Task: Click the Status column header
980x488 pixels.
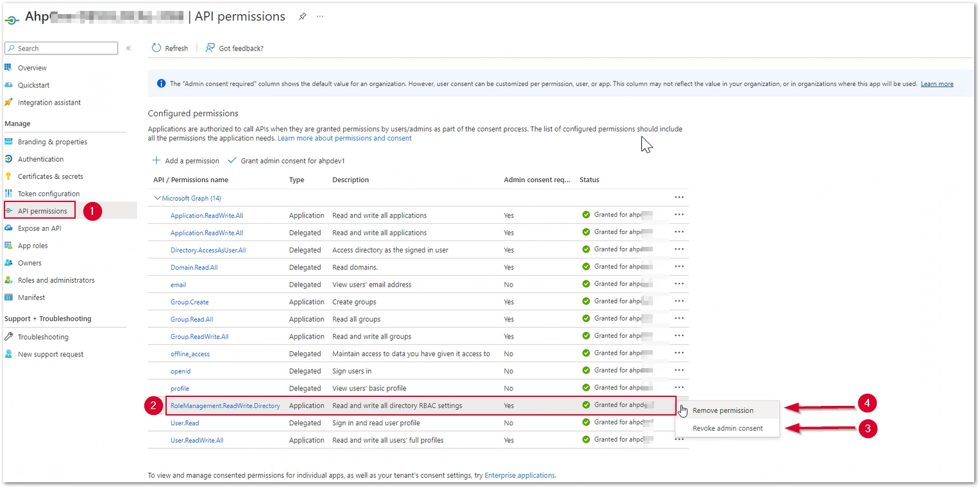Action: [x=589, y=180]
